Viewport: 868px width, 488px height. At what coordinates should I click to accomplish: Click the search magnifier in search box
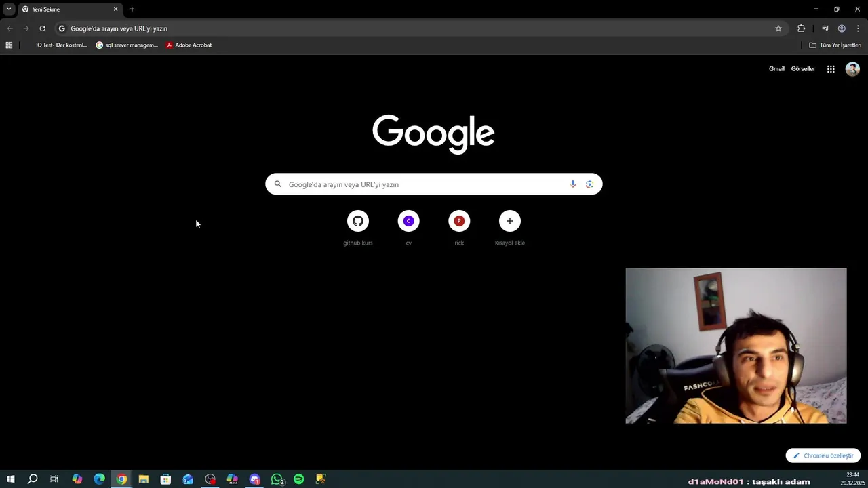(277, 184)
